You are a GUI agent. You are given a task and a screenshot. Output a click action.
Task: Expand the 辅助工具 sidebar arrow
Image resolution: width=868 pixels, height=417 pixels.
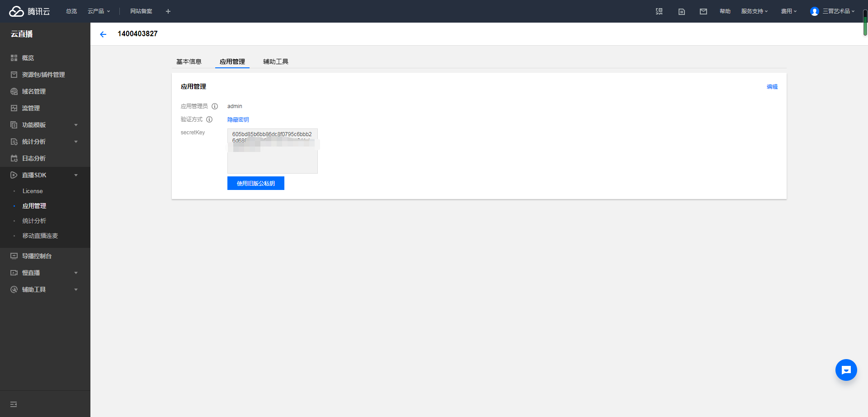point(76,289)
